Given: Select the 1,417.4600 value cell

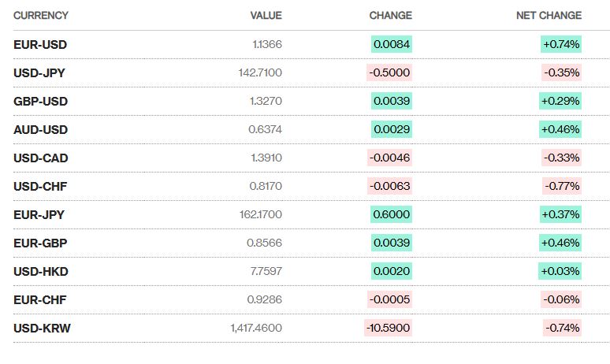Looking at the screenshot, I should coord(256,328).
